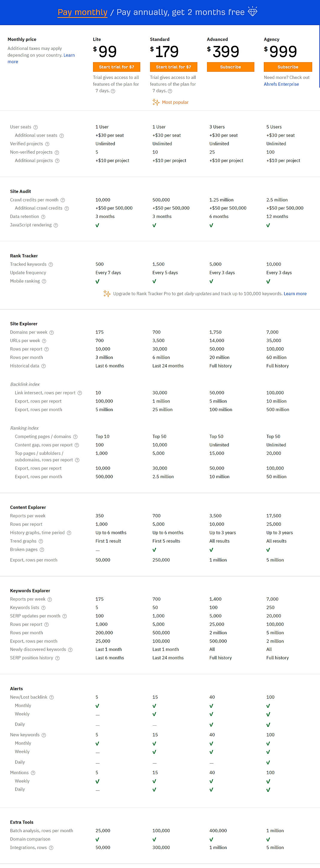Open Learn more about Rank Tracker Pro
This screenshot has width=320, height=868.
point(295,294)
